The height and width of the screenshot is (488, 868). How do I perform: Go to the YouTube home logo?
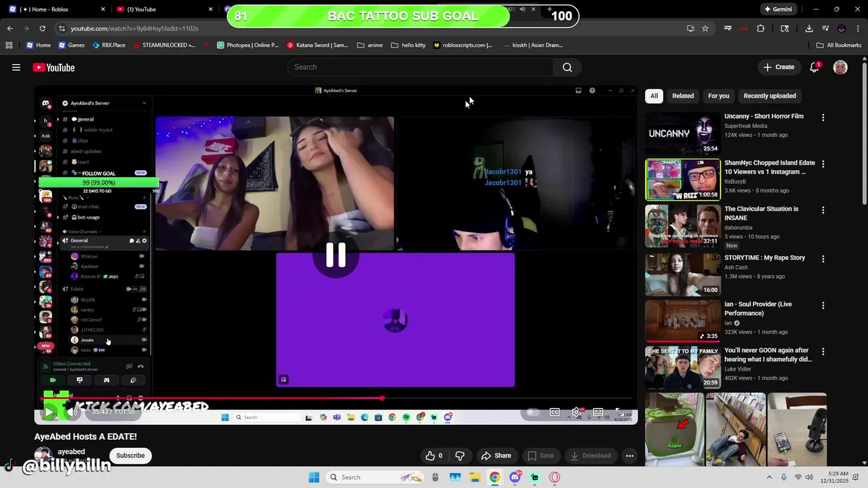(x=54, y=67)
